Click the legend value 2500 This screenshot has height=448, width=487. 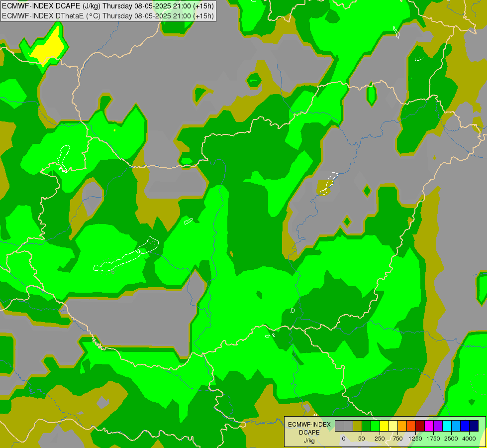point(451,439)
